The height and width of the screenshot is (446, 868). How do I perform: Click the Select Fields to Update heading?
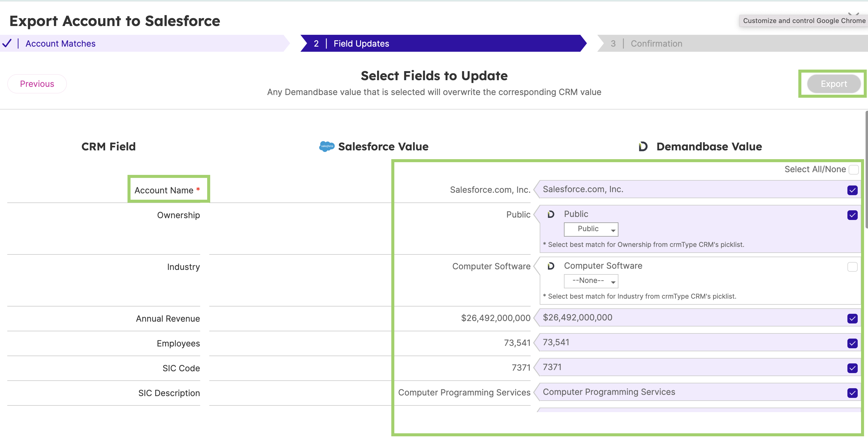[x=434, y=76]
